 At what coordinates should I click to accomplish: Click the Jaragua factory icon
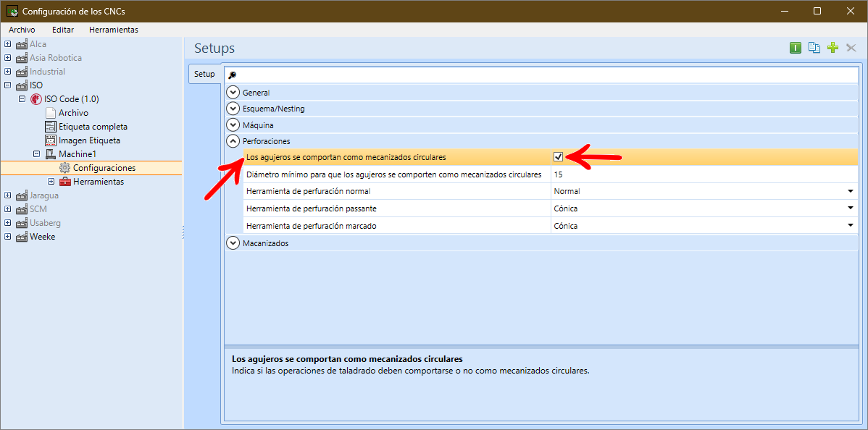coord(22,195)
